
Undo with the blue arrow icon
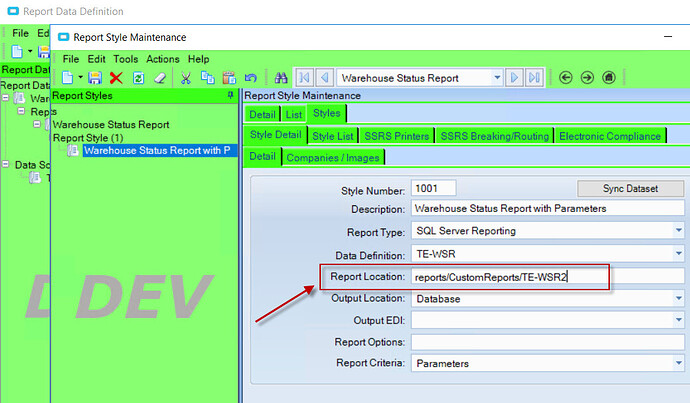[251, 78]
